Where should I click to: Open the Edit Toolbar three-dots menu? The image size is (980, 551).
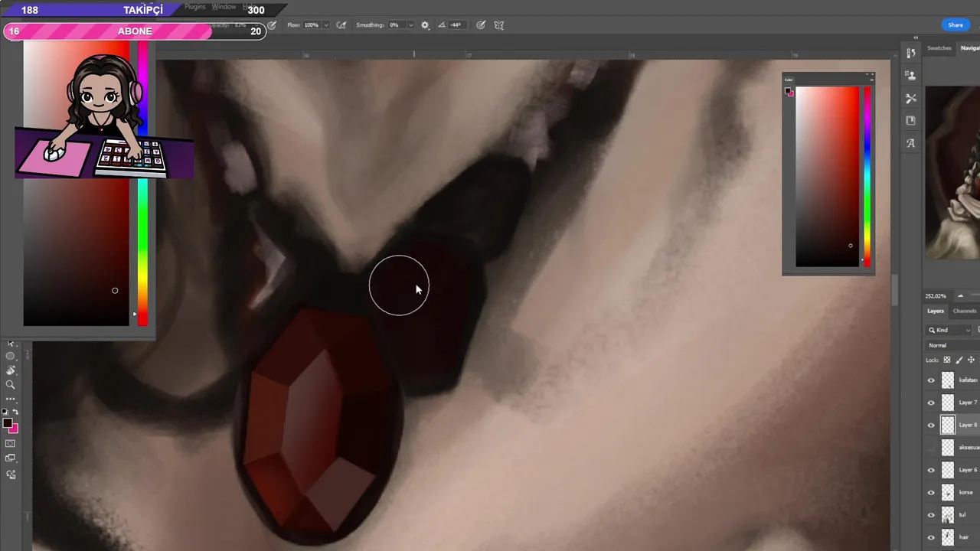[x=11, y=399]
